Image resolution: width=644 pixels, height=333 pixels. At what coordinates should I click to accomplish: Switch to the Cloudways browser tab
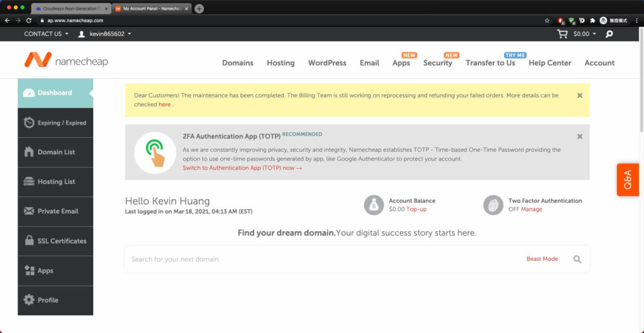click(x=70, y=8)
